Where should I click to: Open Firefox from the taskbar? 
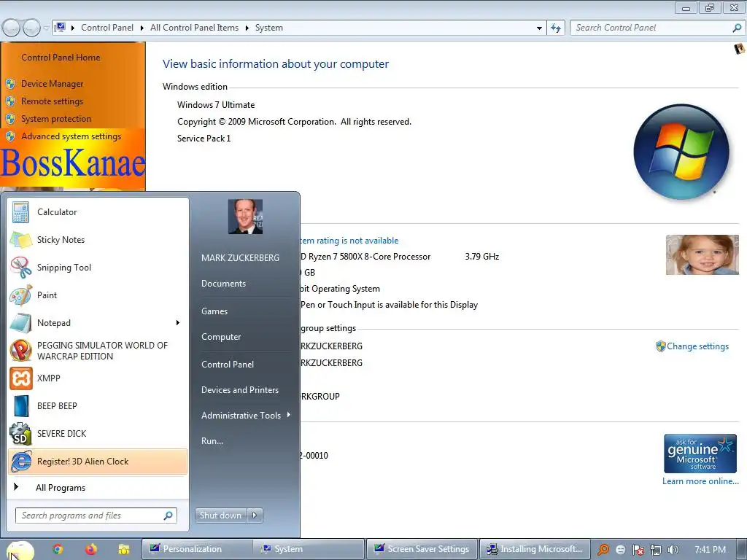tap(90, 550)
